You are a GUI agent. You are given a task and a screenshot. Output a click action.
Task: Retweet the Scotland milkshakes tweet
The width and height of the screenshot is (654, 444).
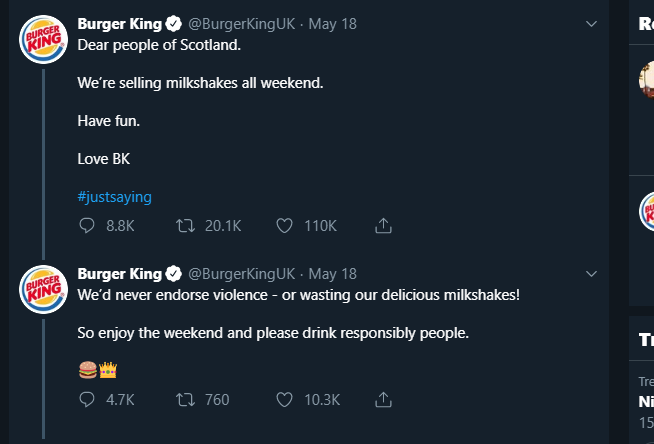(184, 226)
